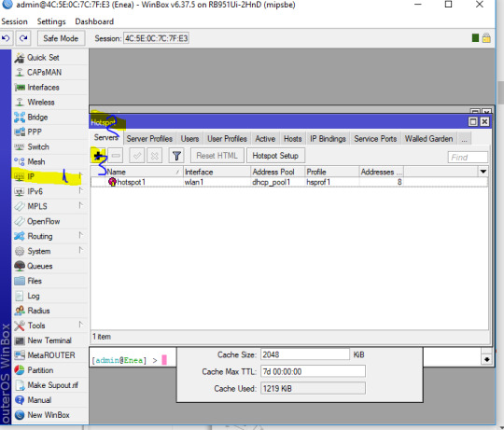Switch to the Walled Garden tab
This screenshot has width=504, height=430.
(x=428, y=139)
